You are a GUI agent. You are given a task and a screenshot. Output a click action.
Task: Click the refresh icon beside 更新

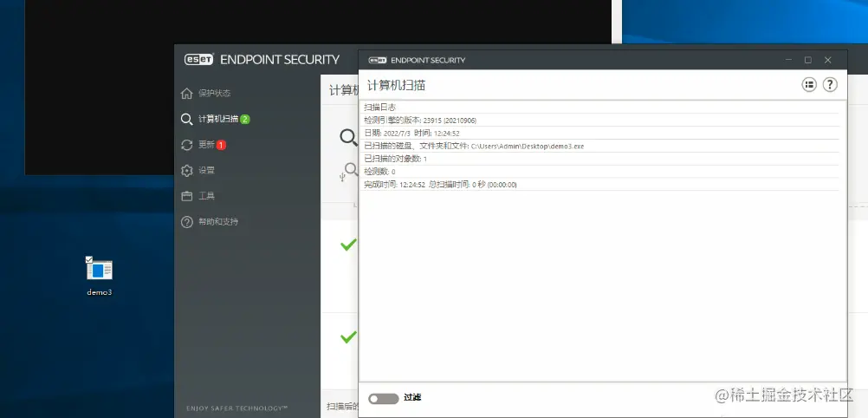(186, 145)
